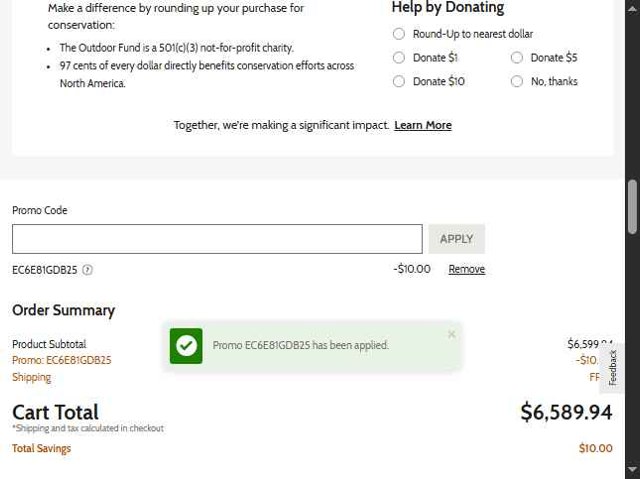Open the Learn More link
Screen dimensions: 640x479
[423, 125]
